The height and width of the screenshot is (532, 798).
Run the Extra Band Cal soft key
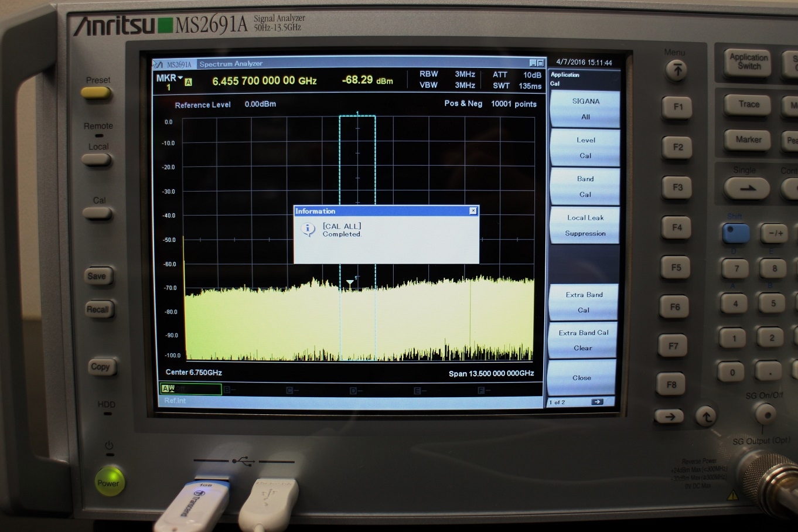coord(584,302)
